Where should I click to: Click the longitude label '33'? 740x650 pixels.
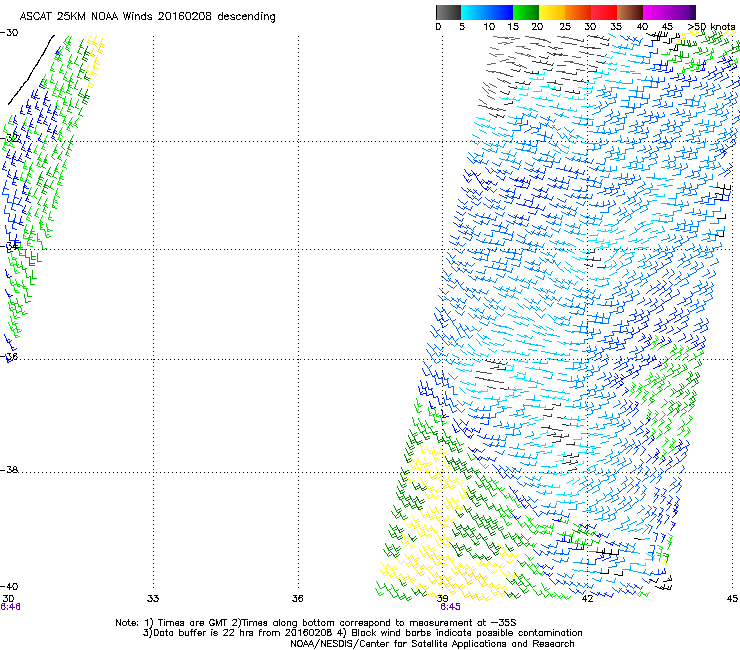[x=153, y=599]
